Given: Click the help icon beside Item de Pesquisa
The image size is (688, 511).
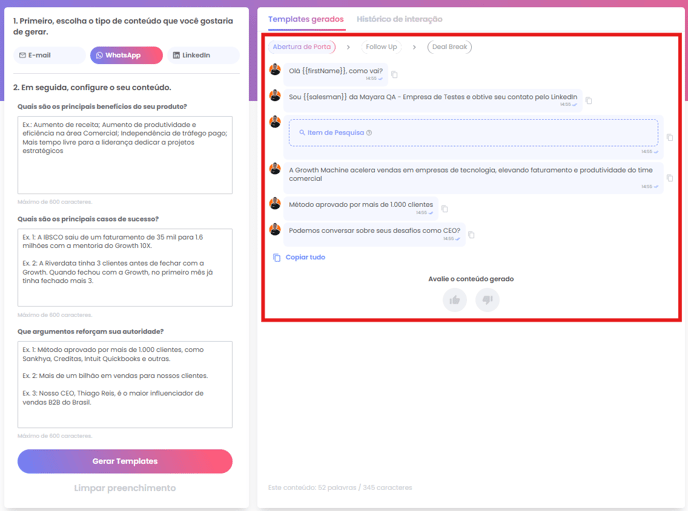Looking at the screenshot, I should pyautogui.click(x=369, y=133).
